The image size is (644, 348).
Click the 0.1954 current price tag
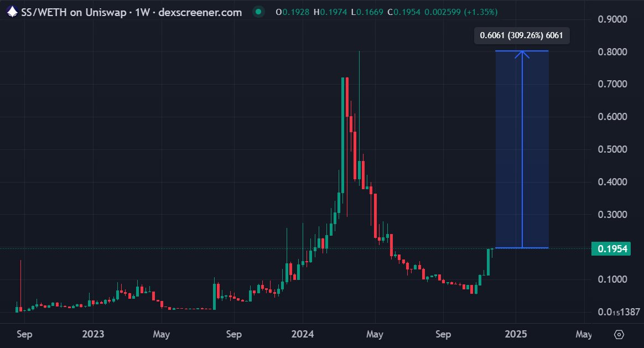(x=611, y=250)
